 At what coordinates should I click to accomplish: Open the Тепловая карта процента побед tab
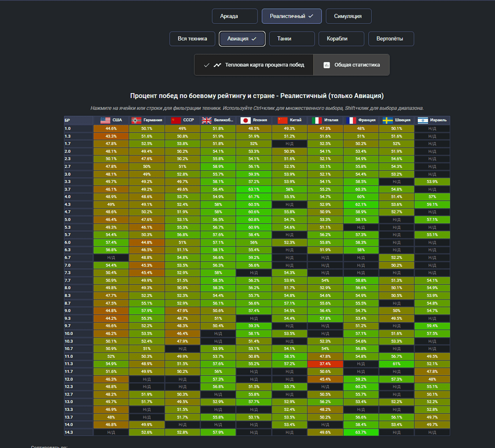(253, 65)
